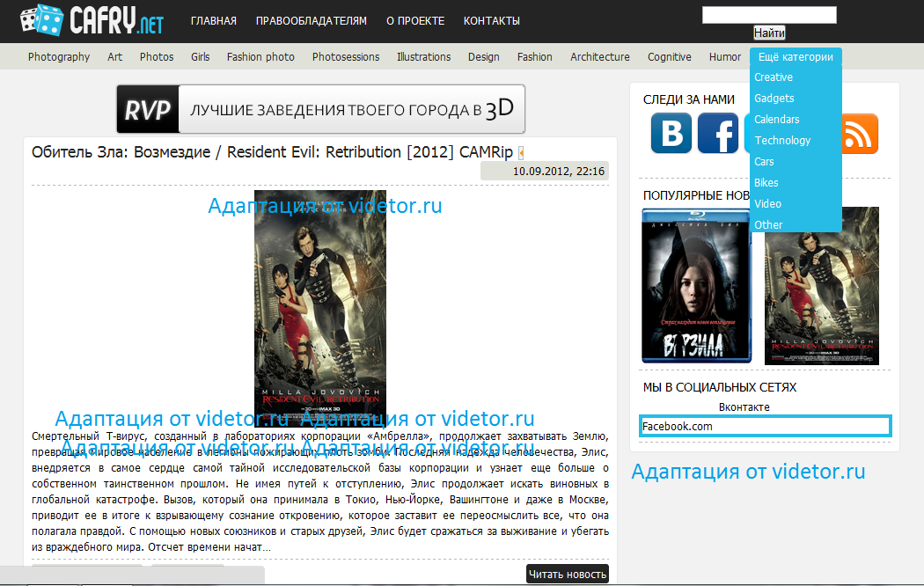The height and width of the screenshot is (586, 924).
Task: Choose Bikes in the dropdown
Action: coord(766,183)
